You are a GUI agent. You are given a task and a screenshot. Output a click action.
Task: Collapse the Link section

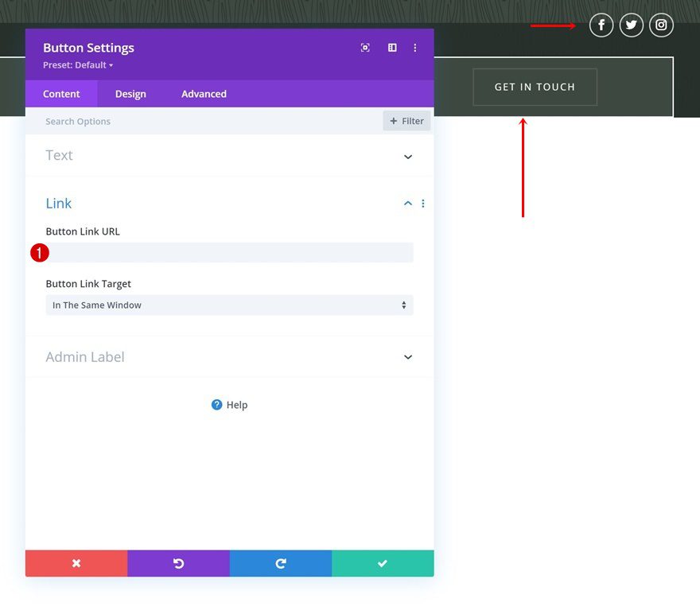[x=407, y=204]
